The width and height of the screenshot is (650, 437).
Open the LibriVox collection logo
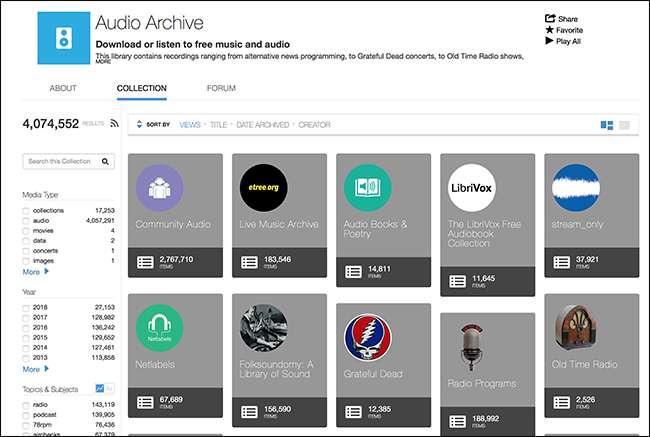point(470,188)
